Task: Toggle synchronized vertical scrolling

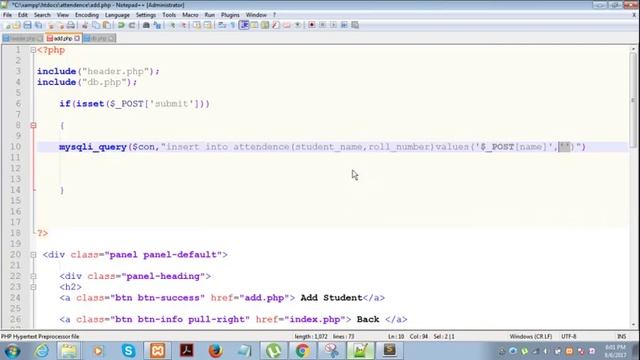Action: coord(197,25)
